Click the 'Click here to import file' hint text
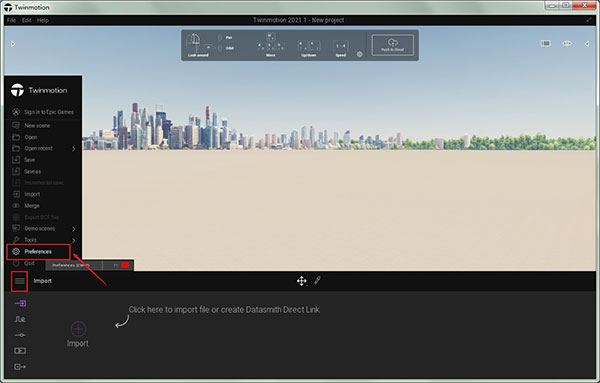This screenshot has width=600, height=383. (224, 310)
